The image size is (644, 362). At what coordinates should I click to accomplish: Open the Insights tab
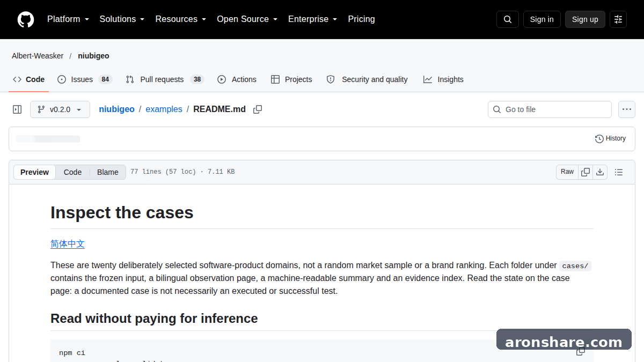click(x=443, y=79)
